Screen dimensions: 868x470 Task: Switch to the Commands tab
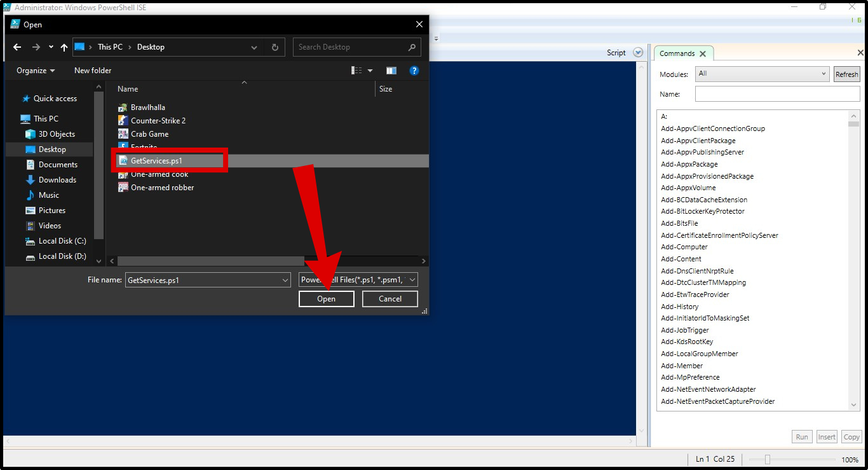tap(677, 53)
